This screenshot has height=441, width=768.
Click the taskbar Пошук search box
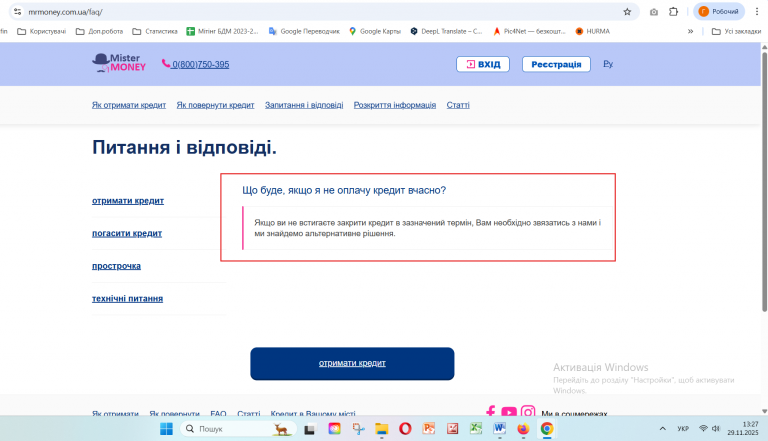point(239,429)
